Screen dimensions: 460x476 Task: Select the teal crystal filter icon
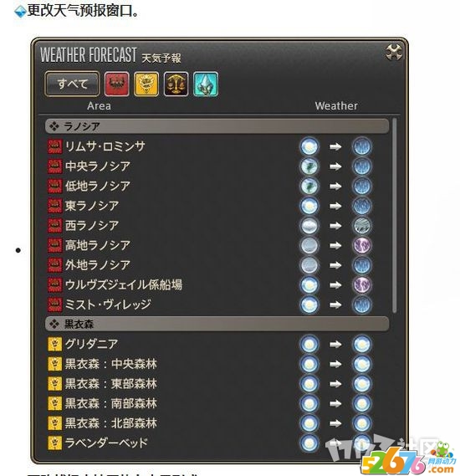[x=206, y=84]
